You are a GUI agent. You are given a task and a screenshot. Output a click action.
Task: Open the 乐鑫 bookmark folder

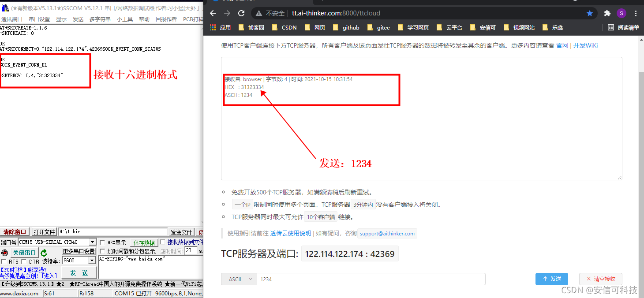552,27
